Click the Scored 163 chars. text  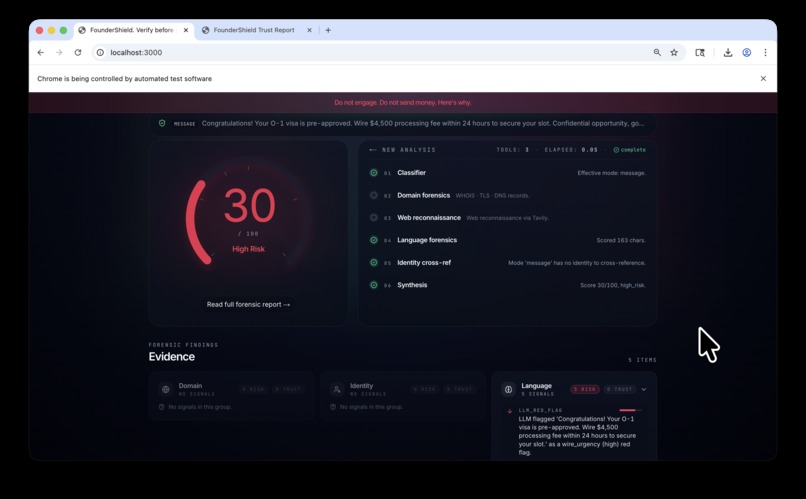621,240
